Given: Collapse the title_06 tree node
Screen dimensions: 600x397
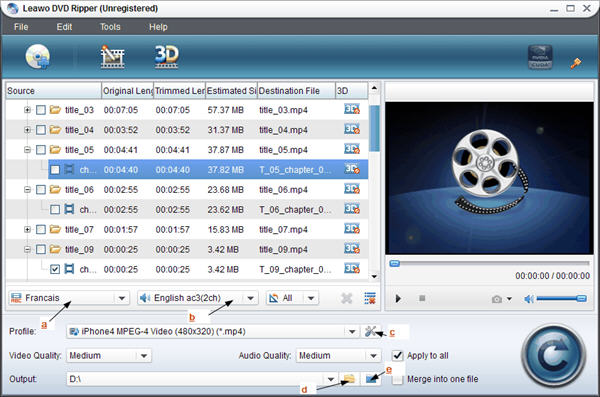Looking at the screenshot, I should (x=27, y=190).
